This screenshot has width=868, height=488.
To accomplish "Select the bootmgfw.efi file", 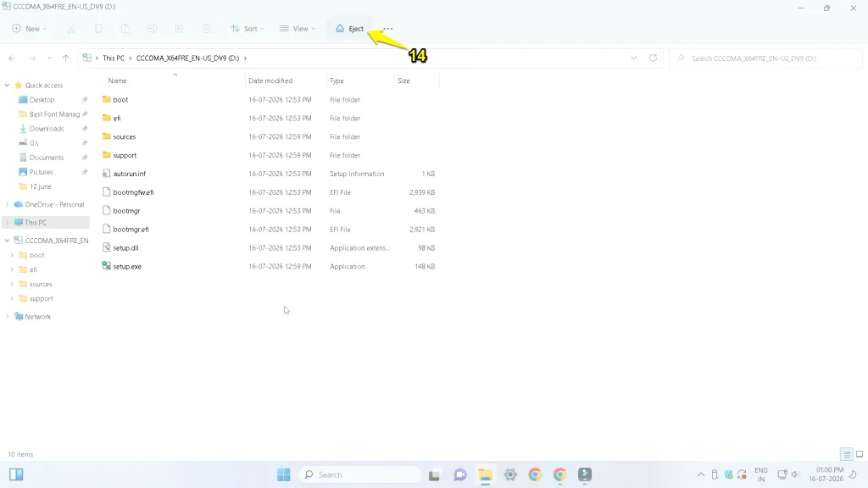I will [133, 192].
